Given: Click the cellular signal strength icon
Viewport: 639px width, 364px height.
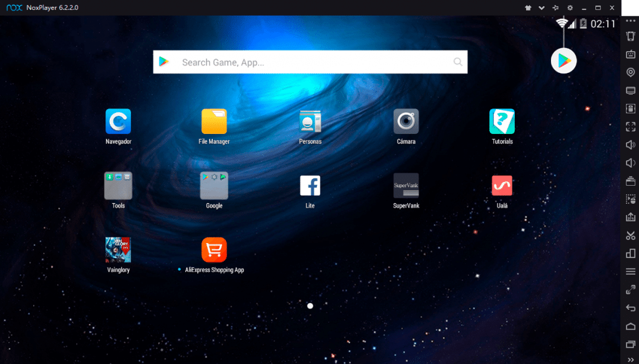Looking at the screenshot, I should click(x=572, y=24).
